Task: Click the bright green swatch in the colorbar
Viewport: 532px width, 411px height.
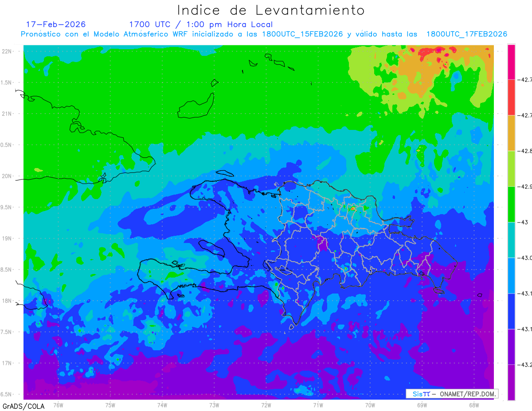Action: 511,204
